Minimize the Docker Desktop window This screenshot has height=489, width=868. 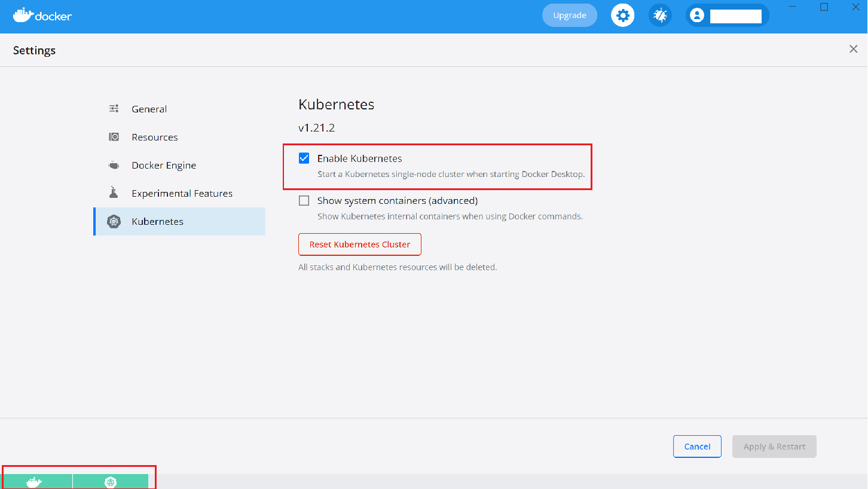point(792,7)
